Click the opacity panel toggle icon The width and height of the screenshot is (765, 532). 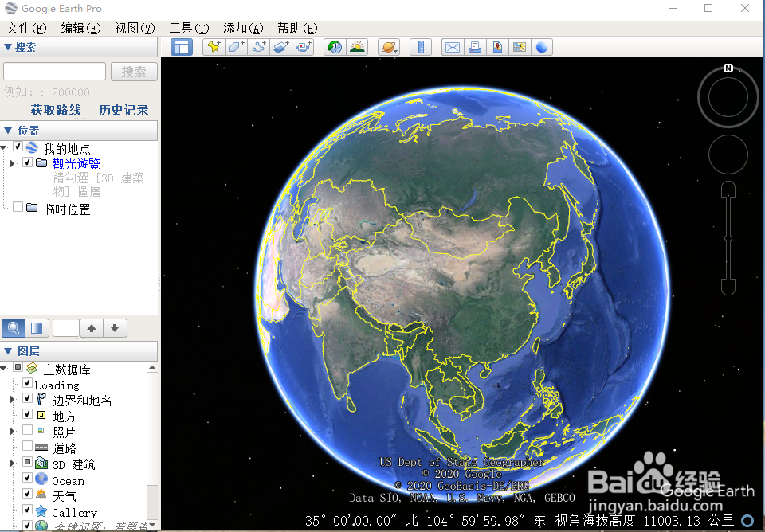coord(37,327)
